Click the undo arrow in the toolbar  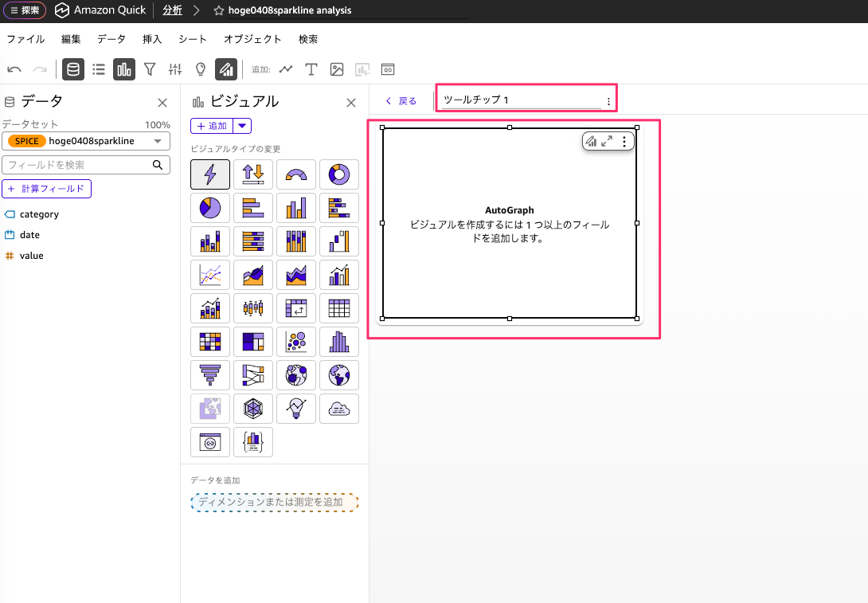coord(14,69)
